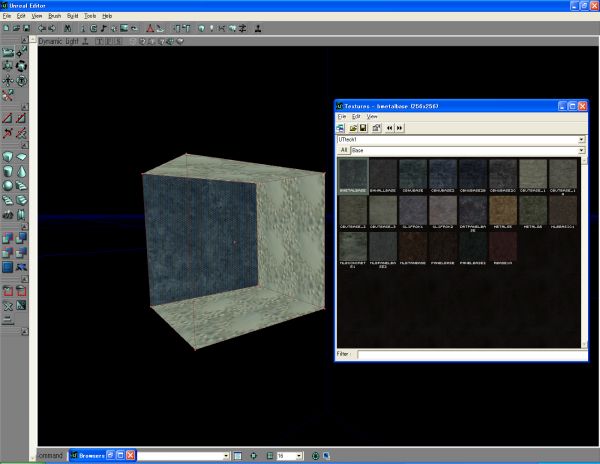This screenshot has height=464, width=600.
Task: Select the Camera Movement tool
Action: pos(8,52)
